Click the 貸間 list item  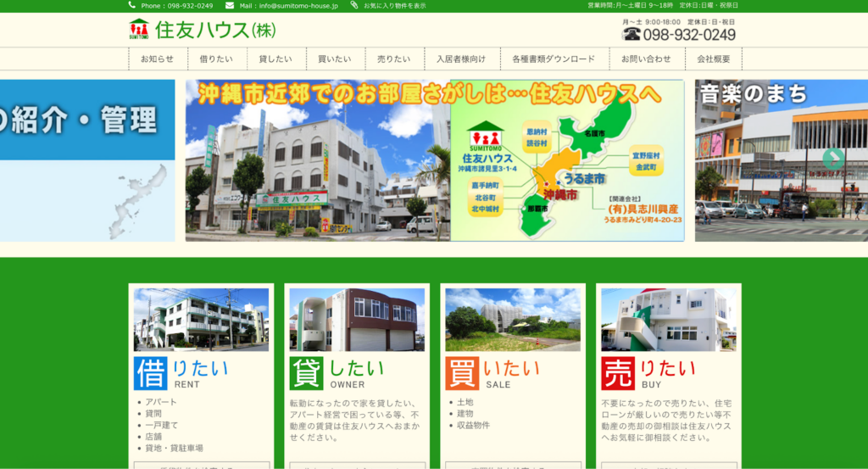153,414
